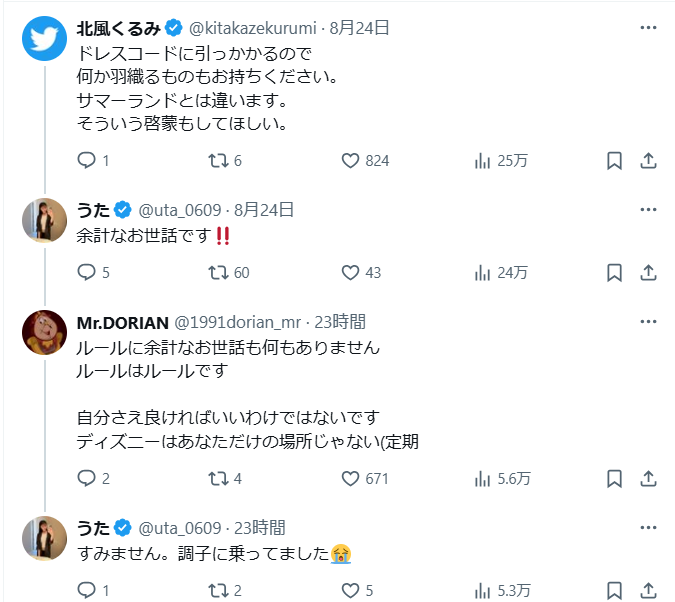Reply to うた's 余計なお世話です tweet
This screenshot has height=602, width=675.
(x=86, y=271)
